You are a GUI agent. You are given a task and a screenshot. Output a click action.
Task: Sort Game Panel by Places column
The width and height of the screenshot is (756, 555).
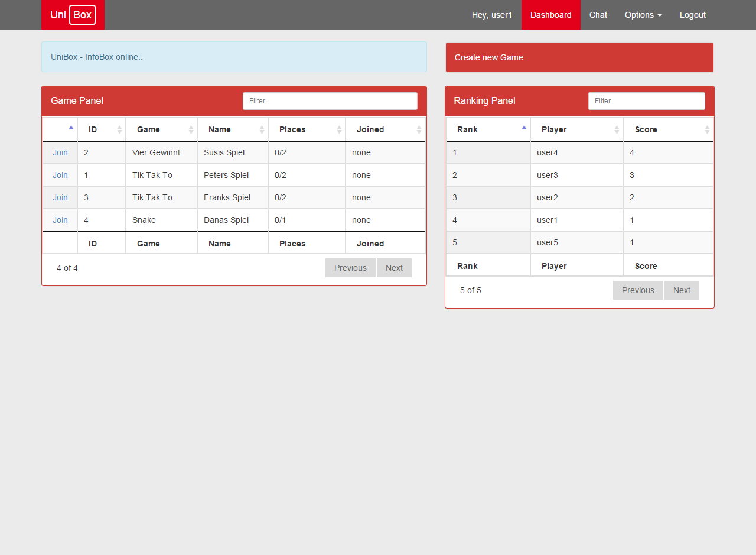tap(307, 129)
